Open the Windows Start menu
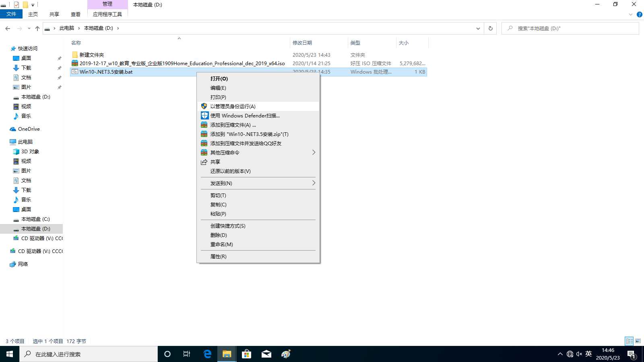The height and width of the screenshot is (362, 644). 10,354
